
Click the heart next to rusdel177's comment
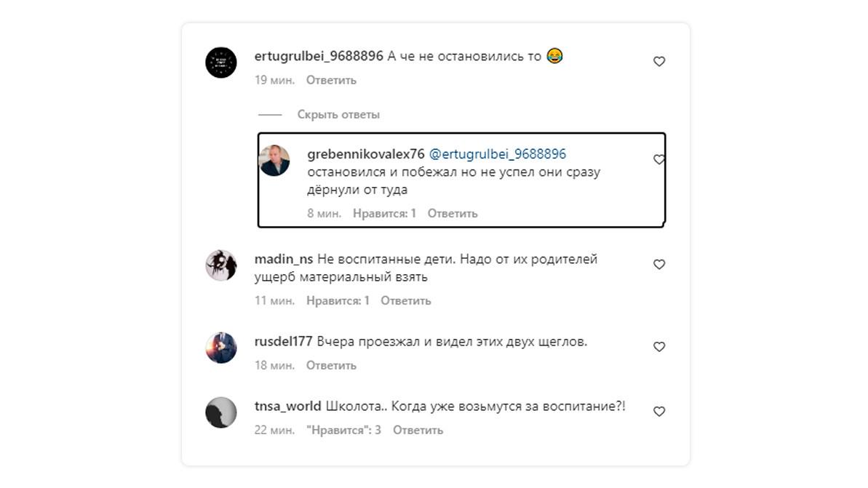659,347
